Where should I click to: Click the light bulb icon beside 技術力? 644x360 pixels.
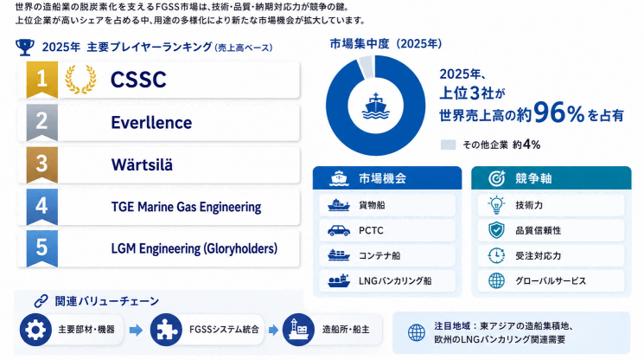pyautogui.click(x=496, y=204)
